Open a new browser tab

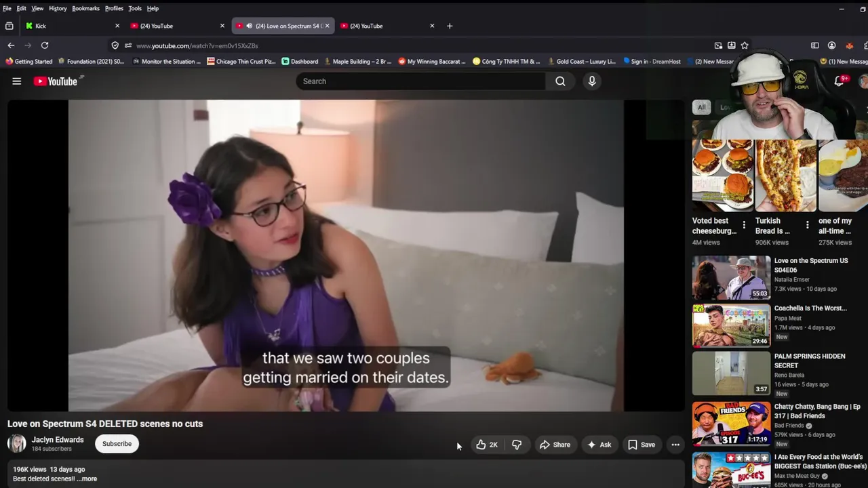click(x=449, y=26)
